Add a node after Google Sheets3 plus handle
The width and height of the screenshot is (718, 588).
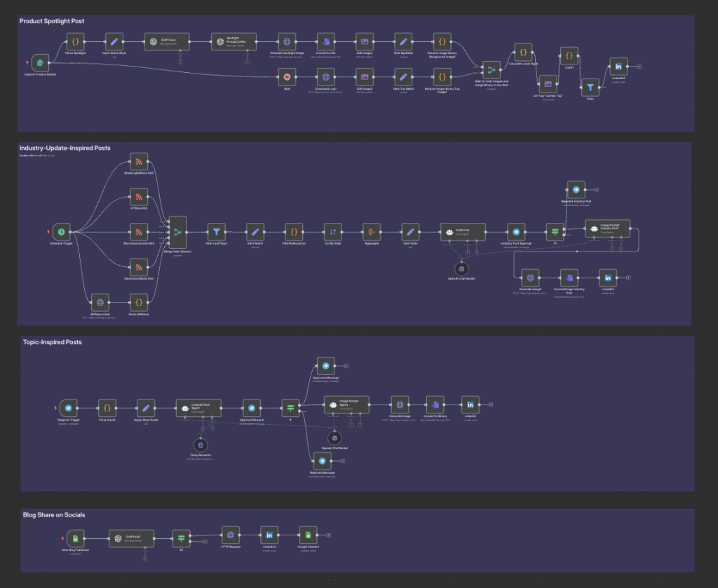pos(328,535)
